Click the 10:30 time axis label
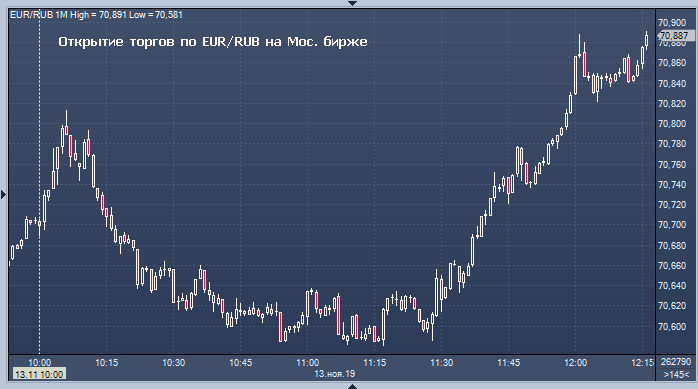This screenshot has width=698, height=389. (174, 363)
